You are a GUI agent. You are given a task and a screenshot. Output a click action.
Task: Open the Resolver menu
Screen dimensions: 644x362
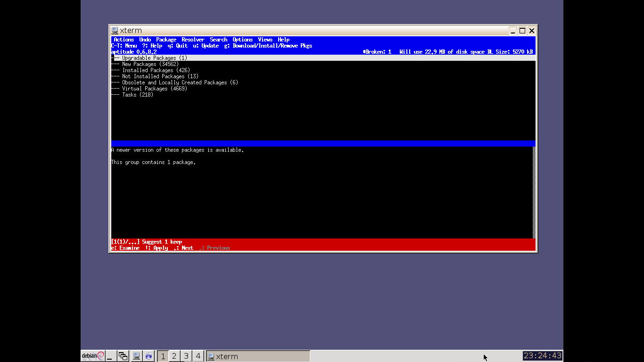point(193,40)
